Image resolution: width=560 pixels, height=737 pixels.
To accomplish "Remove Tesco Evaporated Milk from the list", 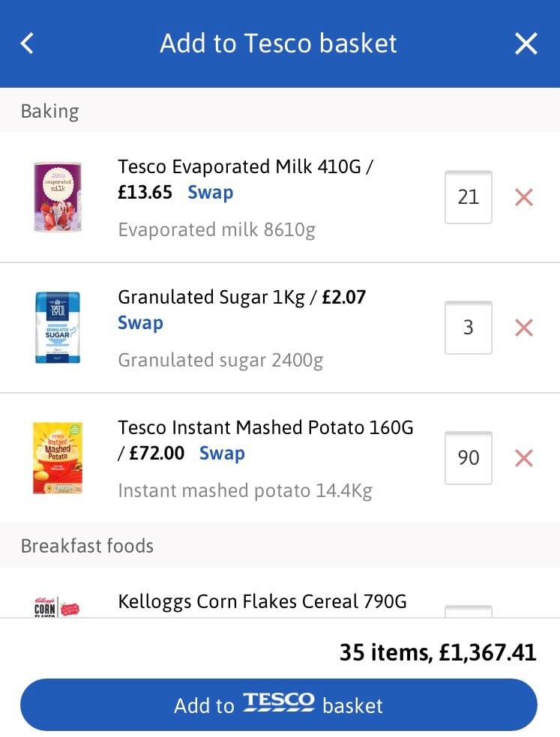I will click(523, 197).
